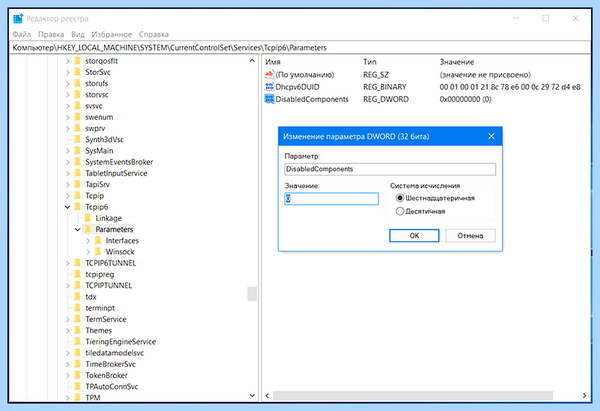
Task: Select the TieringEngineService tree key
Action: click(121, 342)
